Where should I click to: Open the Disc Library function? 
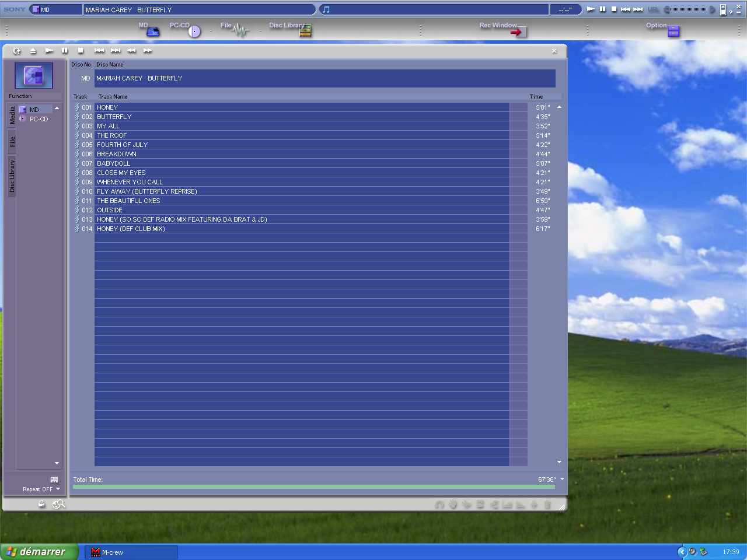[x=290, y=29]
